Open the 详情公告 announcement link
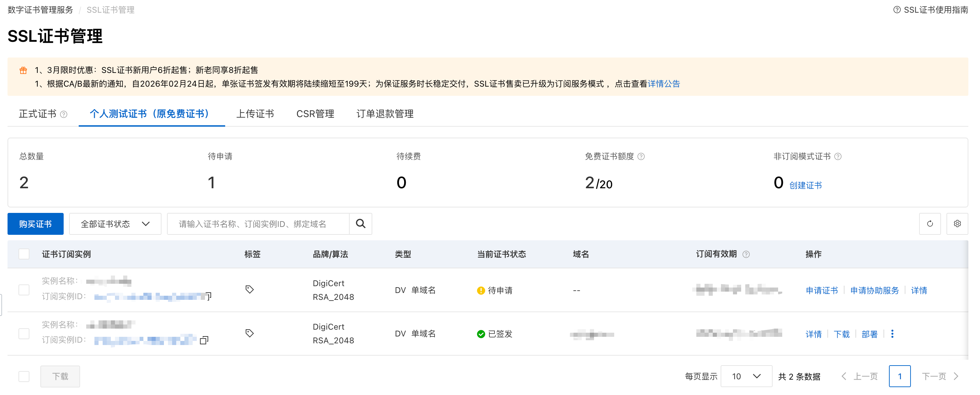This screenshot has width=980, height=395. 663,84
